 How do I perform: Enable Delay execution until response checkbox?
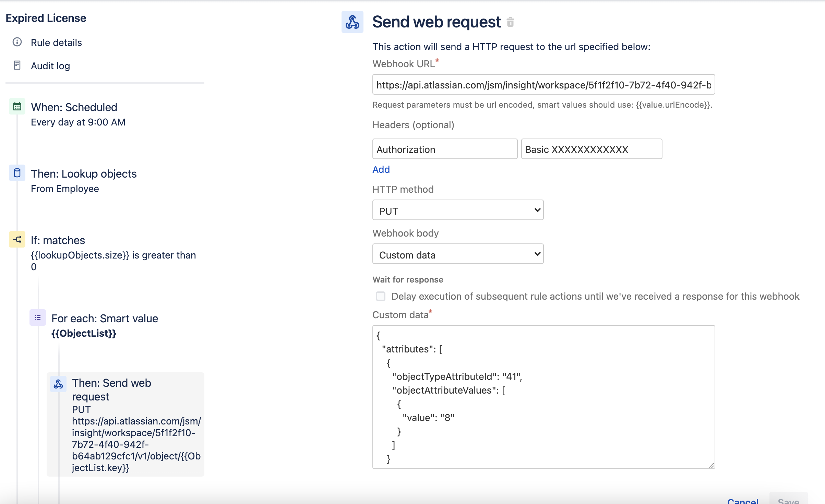[x=381, y=296]
